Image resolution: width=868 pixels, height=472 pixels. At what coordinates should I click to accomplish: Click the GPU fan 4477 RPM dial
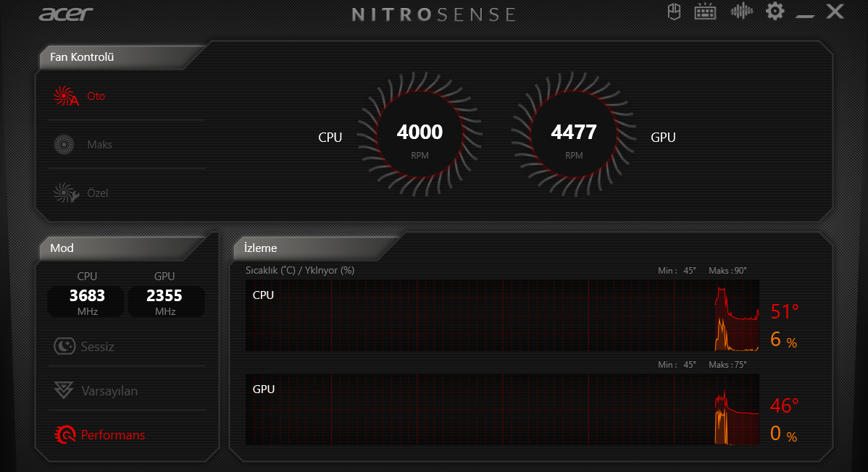(x=574, y=135)
